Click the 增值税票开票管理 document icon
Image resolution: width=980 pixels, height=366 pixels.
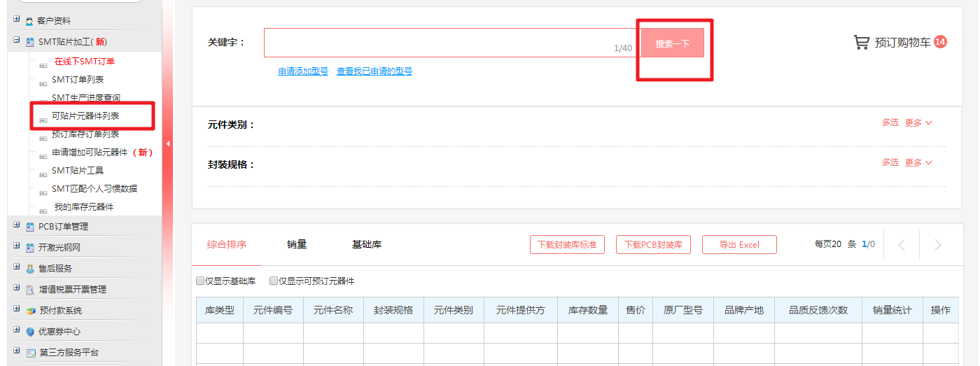(x=30, y=290)
